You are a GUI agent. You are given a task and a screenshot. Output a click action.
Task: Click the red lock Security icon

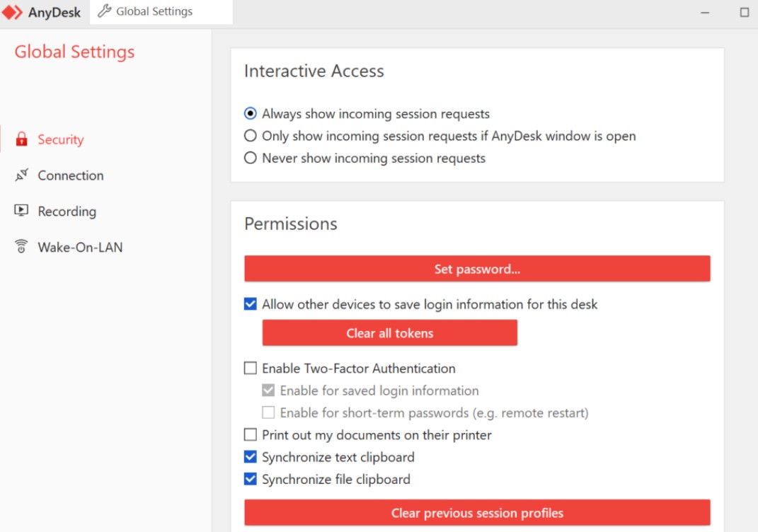[x=21, y=139]
